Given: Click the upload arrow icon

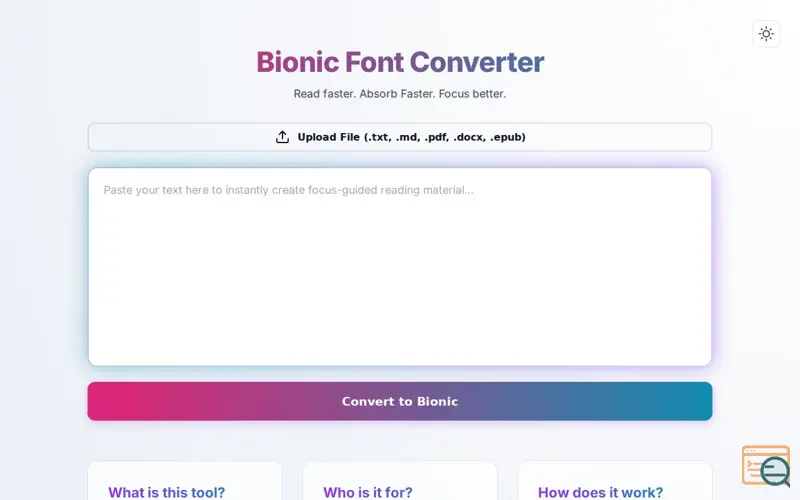Looking at the screenshot, I should (x=282, y=137).
